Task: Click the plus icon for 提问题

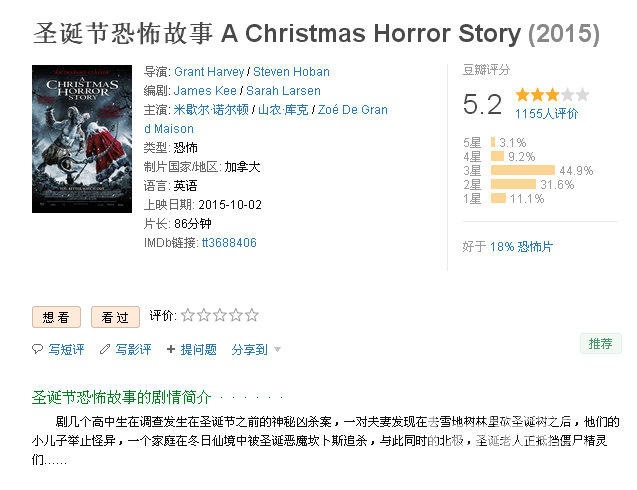Action: coord(171,349)
